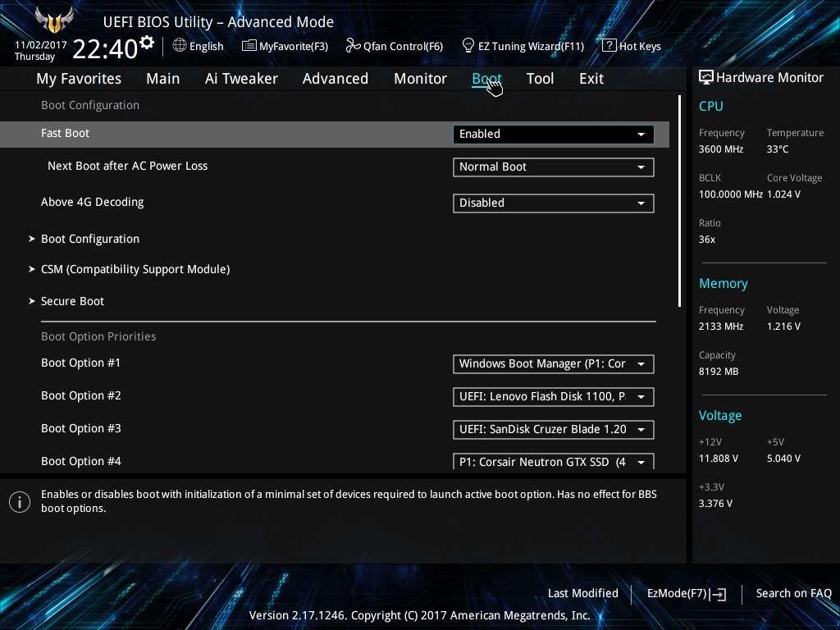Switch to the Tool tab

coord(540,79)
